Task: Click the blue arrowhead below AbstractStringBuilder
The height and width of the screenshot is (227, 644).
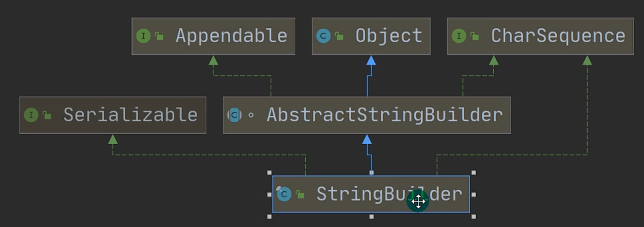Action: [x=367, y=139]
